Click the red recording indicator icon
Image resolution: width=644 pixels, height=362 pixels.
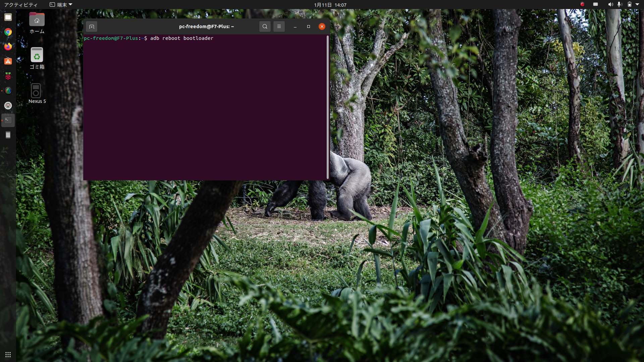coord(582,4)
